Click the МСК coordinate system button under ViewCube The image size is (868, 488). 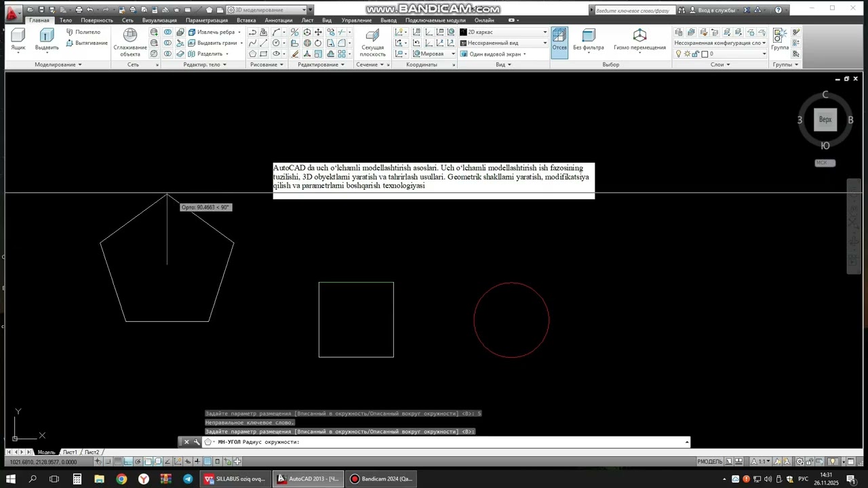tap(825, 163)
